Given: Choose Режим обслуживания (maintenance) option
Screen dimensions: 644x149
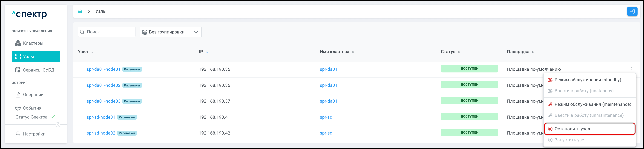Looking at the screenshot, I should pyautogui.click(x=592, y=104).
